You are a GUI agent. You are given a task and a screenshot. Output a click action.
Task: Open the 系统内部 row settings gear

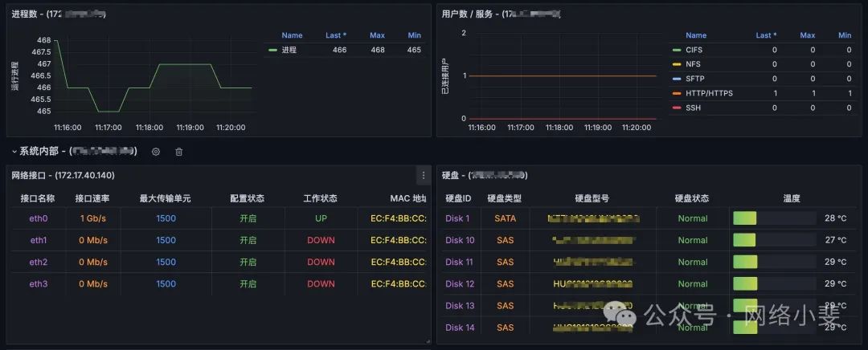click(156, 152)
